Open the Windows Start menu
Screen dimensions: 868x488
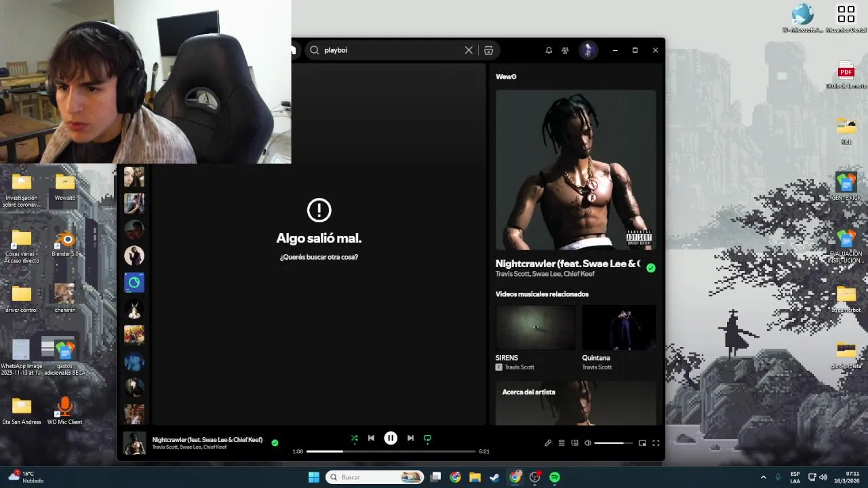coord(314,477)
